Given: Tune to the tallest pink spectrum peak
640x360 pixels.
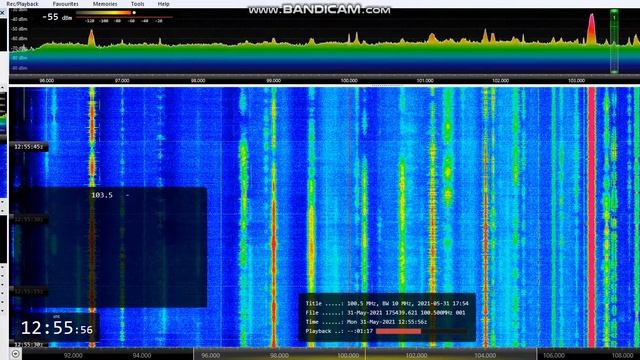Looking at the screenshot, I should (x=591, y=29).
